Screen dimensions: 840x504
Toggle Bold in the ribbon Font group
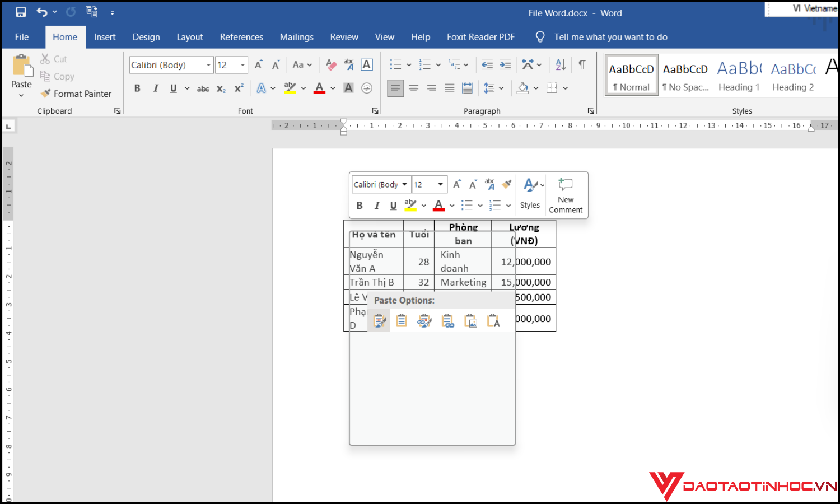137,88
